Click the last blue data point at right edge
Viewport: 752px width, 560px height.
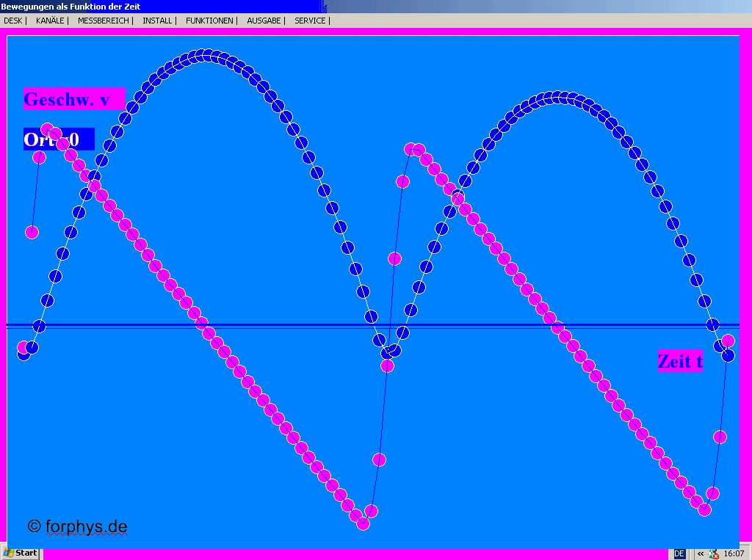728,355
